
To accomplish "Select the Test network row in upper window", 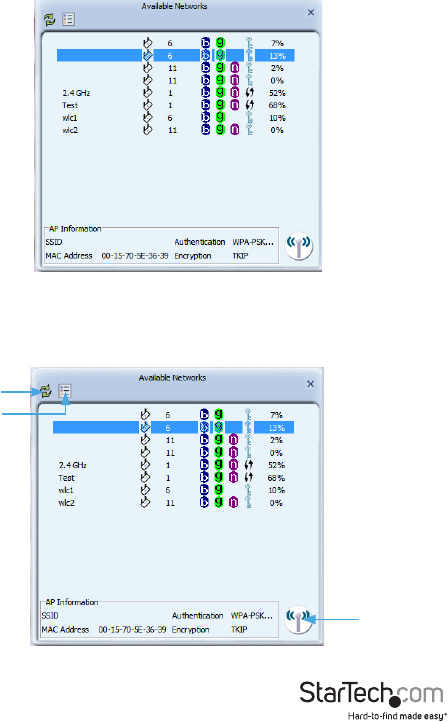I will tap(174, 105).
